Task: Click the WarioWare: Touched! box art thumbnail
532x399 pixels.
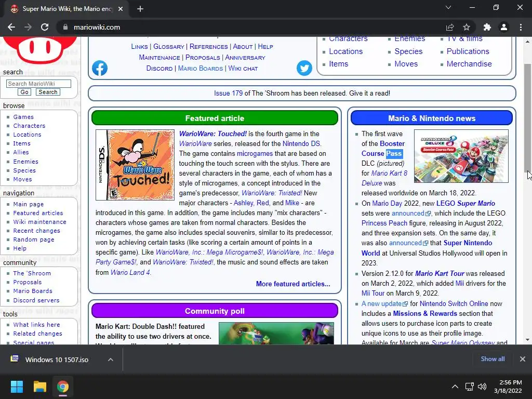Action: (135, 165)
